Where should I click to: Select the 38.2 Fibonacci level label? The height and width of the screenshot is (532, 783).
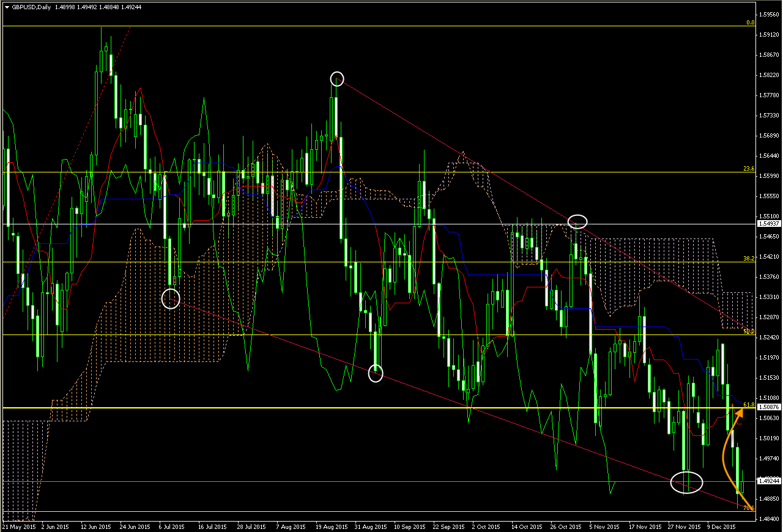pyautogui.click(x=749, y=258)
